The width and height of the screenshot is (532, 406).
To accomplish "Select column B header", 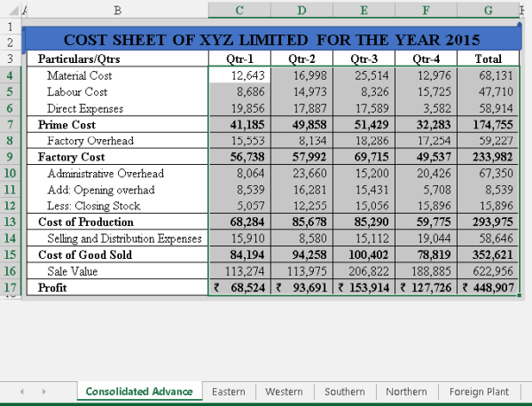I will click(118, 10).
